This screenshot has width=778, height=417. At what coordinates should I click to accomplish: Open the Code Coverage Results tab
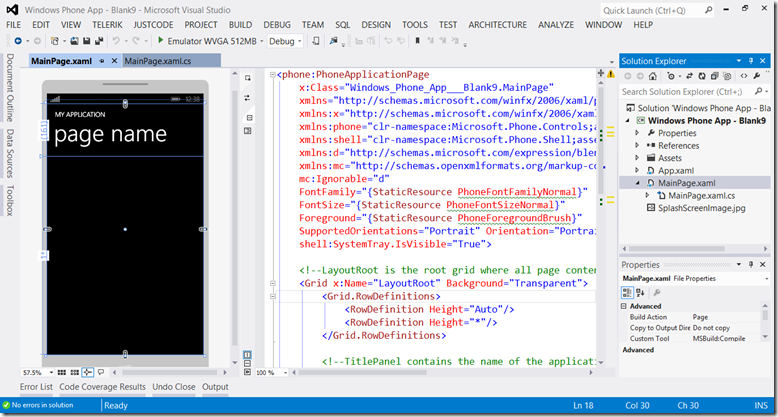[103, 387]
